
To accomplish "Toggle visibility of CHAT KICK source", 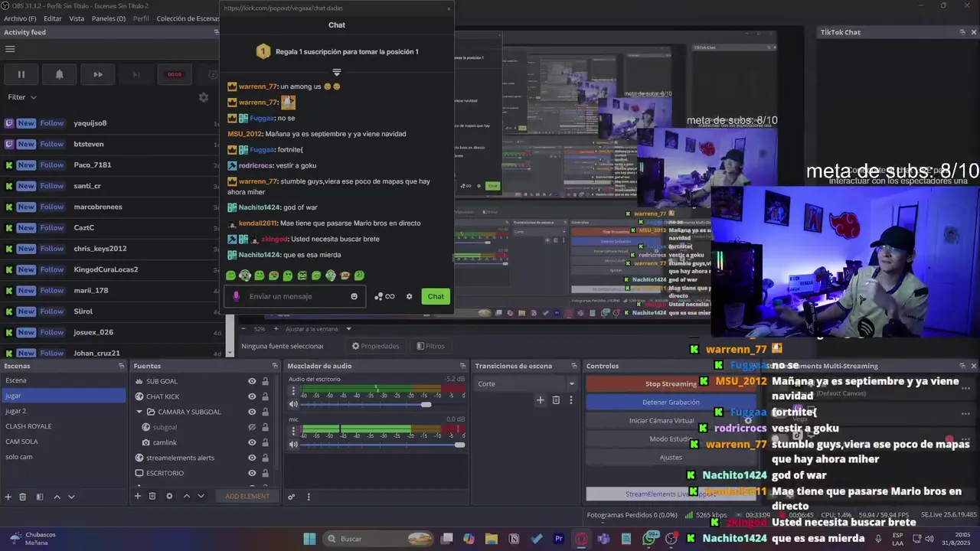I will click(x=252, y=396).
